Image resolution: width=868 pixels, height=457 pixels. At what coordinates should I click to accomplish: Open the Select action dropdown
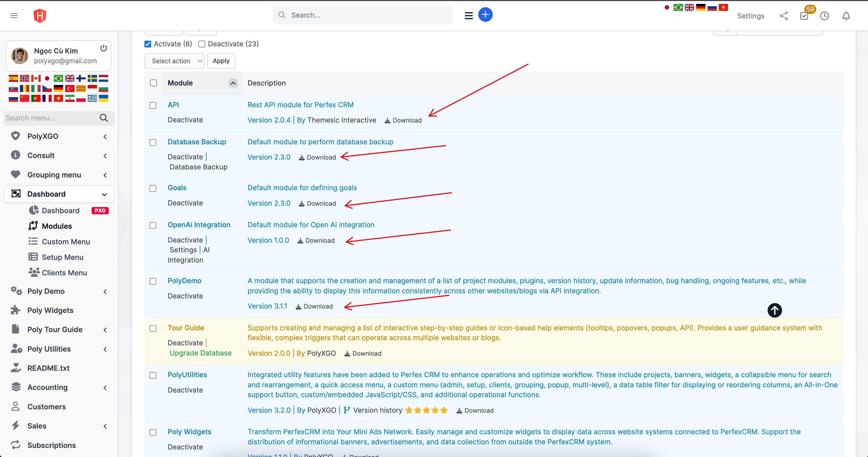[174, 61]
